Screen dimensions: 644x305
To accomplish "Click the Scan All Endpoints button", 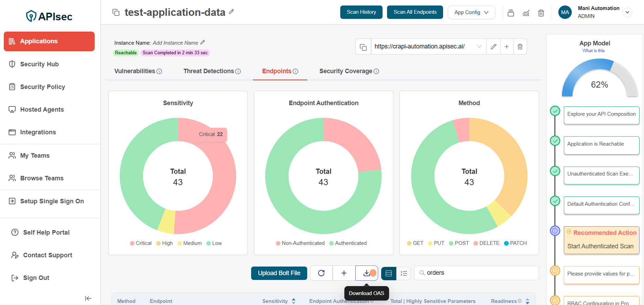I will 415,12.
